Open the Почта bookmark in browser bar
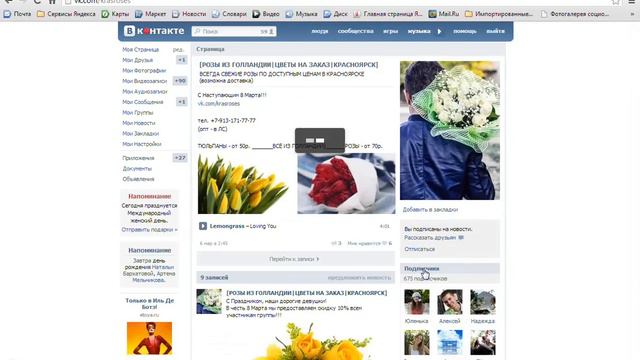 click(18, 14)
